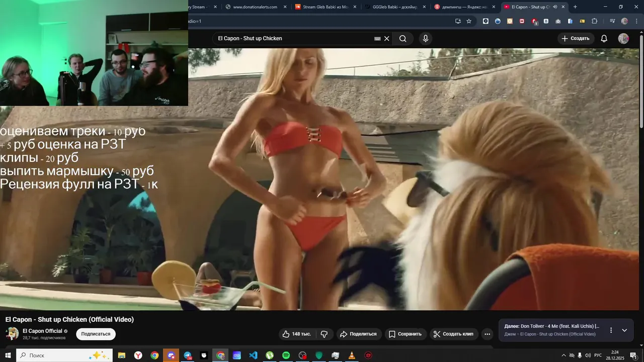Save the video with Сохранить button
The width and height of the screenshot is (644, 362).
(406, 334)
